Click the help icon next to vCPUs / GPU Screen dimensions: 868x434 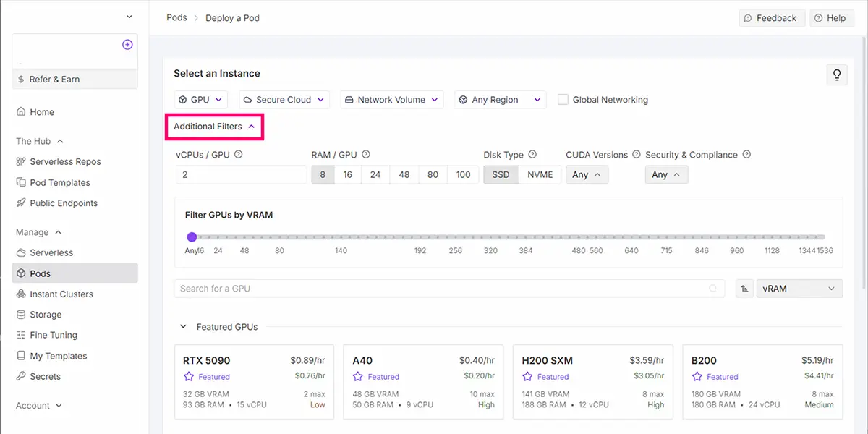[x=239, y=155]
